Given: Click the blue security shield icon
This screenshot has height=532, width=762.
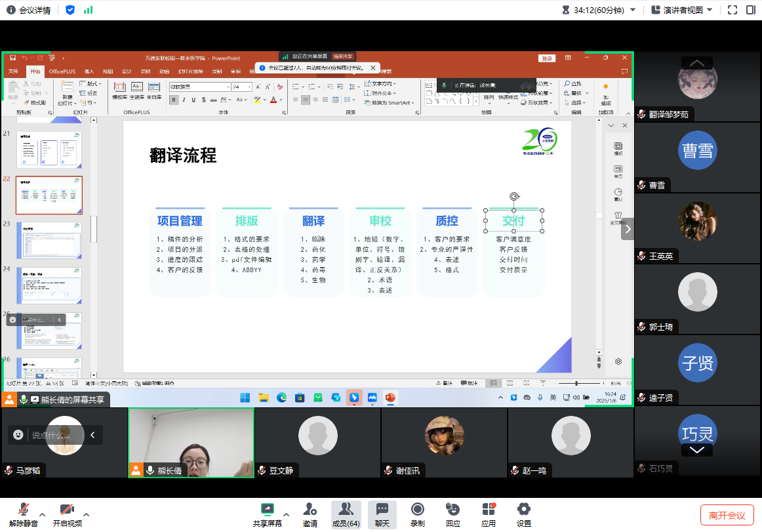Looking at the screenshot, I should click(x=70, y=10).
